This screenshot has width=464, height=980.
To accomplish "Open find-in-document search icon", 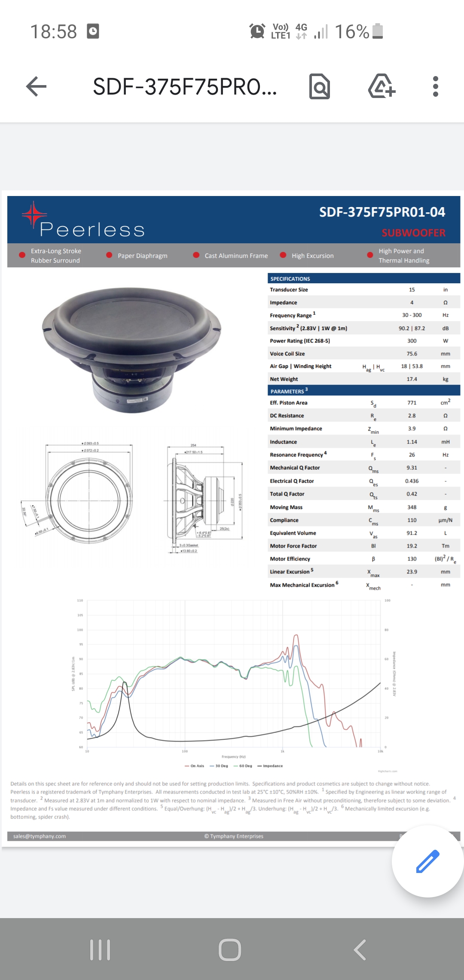I will tap(320, 86).
